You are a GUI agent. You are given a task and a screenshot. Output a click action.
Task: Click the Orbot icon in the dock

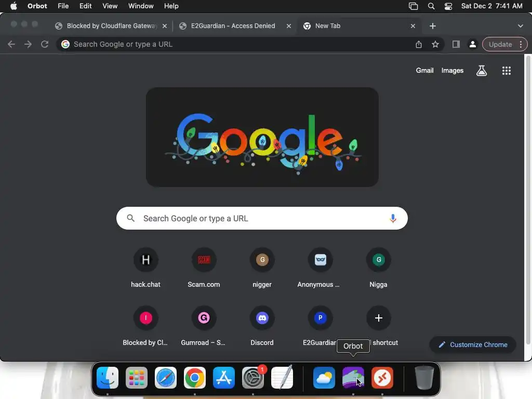[353, 378]
